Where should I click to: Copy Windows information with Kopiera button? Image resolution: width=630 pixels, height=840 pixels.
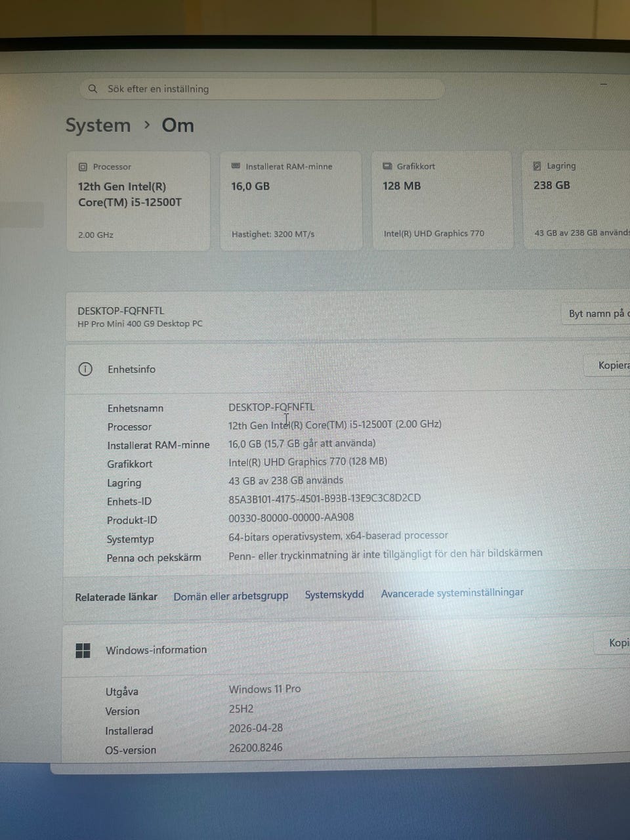[x=616, y=643]
